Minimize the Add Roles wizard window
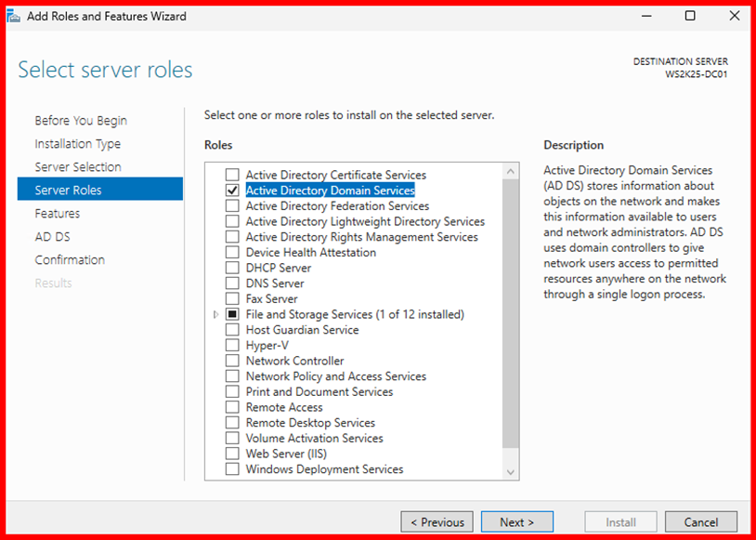 point(646,16)
